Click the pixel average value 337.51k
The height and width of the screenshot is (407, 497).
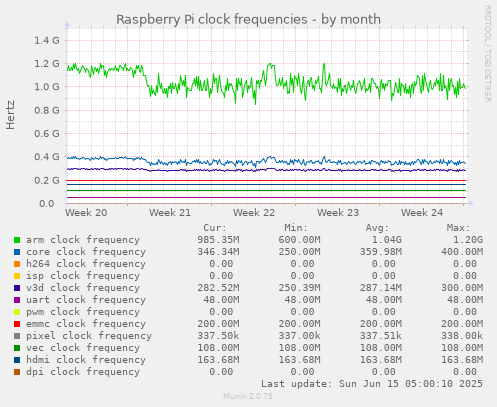point(381,336)
